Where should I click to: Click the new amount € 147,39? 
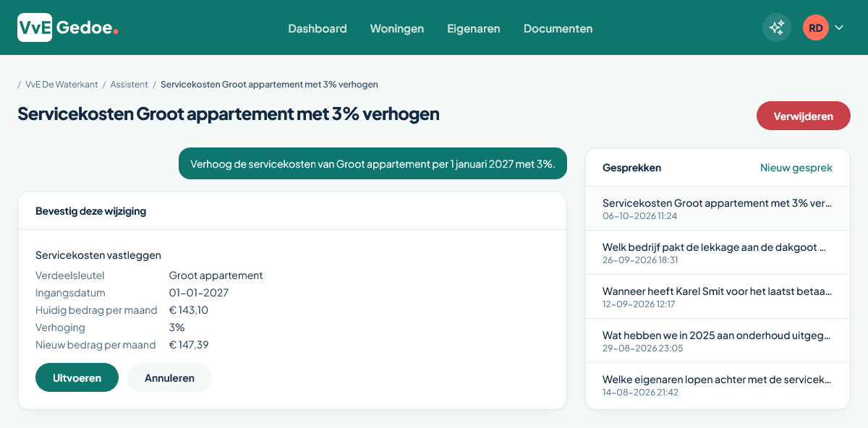pyautogui.click(x=189, y=345)
